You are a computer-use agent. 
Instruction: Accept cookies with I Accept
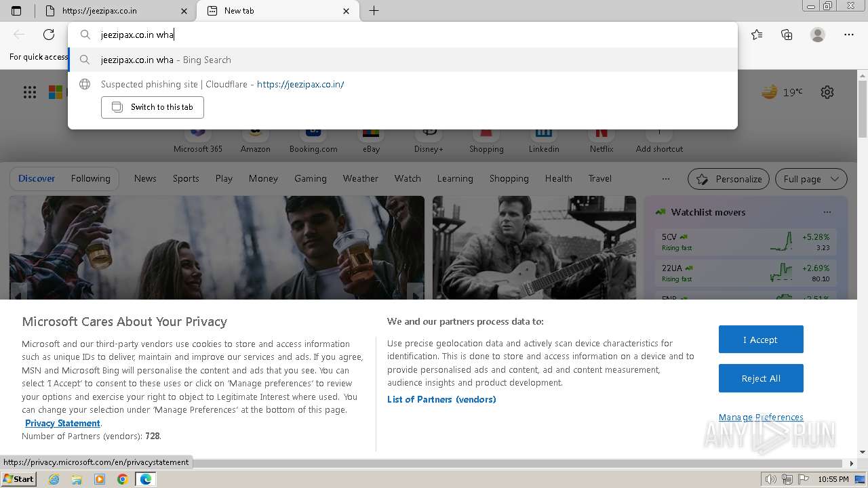point(761,340)
